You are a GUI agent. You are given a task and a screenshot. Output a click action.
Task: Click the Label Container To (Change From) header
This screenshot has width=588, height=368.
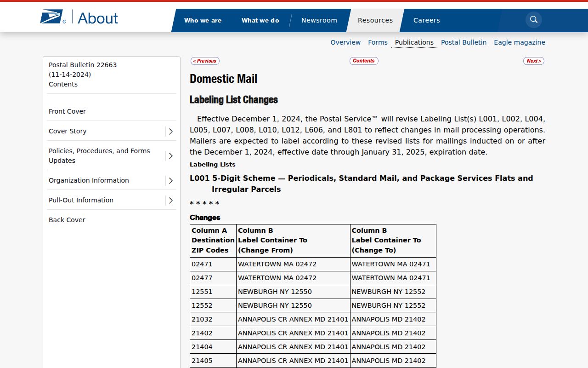click(x=293, y=241)
